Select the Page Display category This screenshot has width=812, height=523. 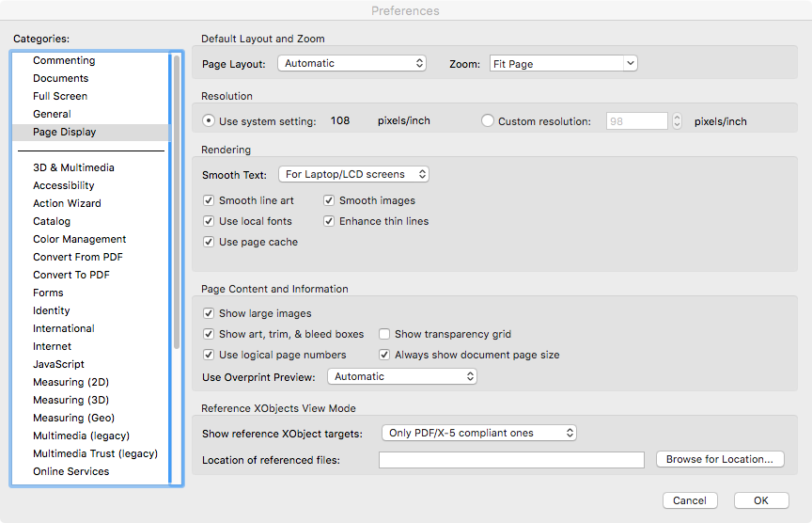pos(90,133)
